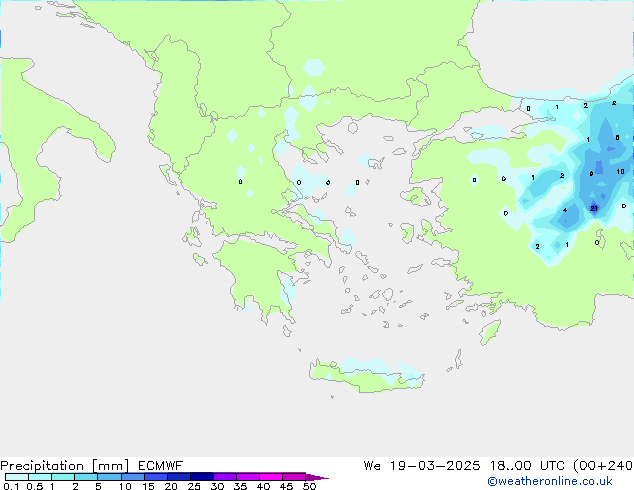Open the weatheronline.co.uk copyright link
Screen dimensions: 634x490
(550, 481)
